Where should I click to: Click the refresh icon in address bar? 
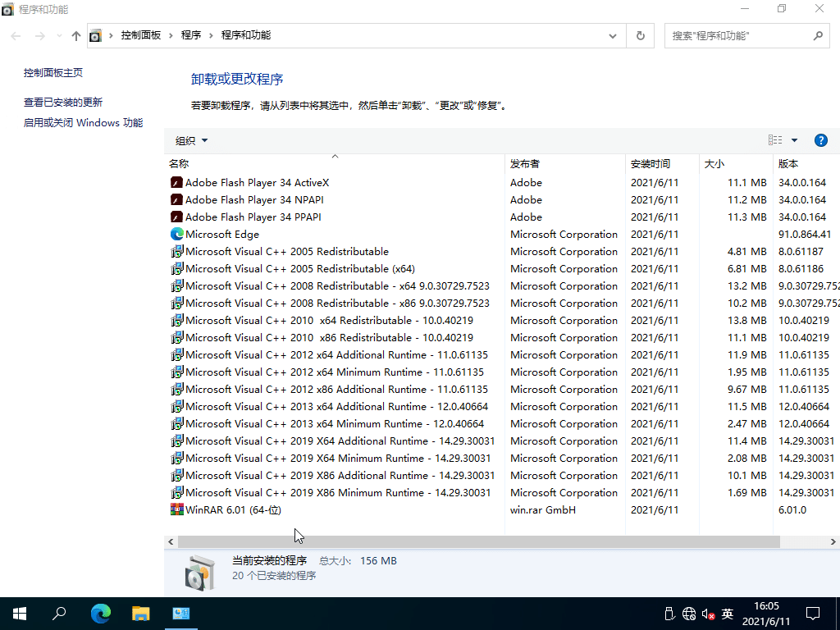[640, 36]
